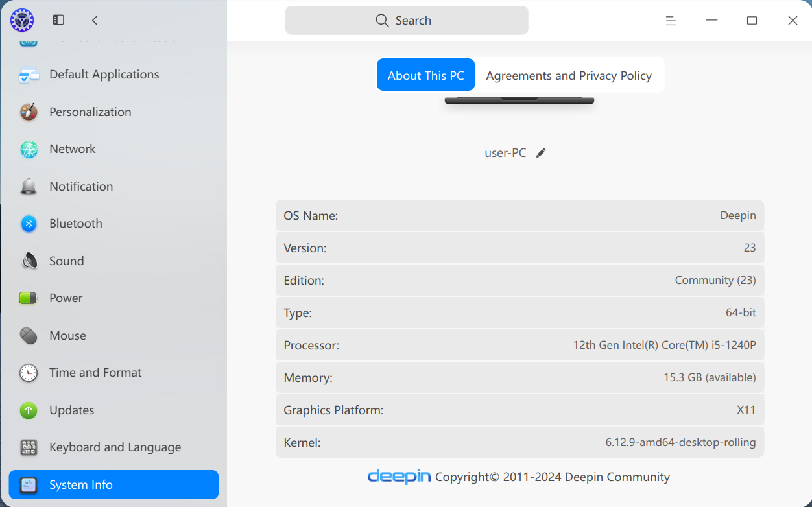
Task: Click the Sound speaker icon
Action: [30, 261]
